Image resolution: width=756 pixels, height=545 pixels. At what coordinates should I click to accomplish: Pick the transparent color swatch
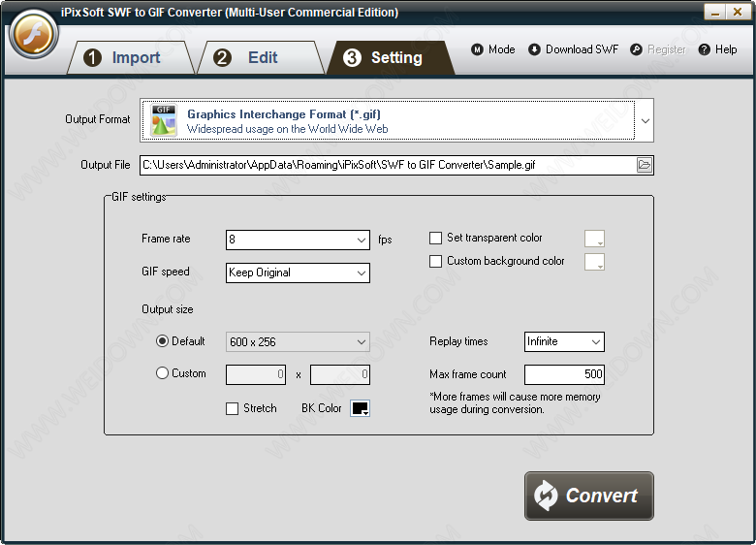594,239
